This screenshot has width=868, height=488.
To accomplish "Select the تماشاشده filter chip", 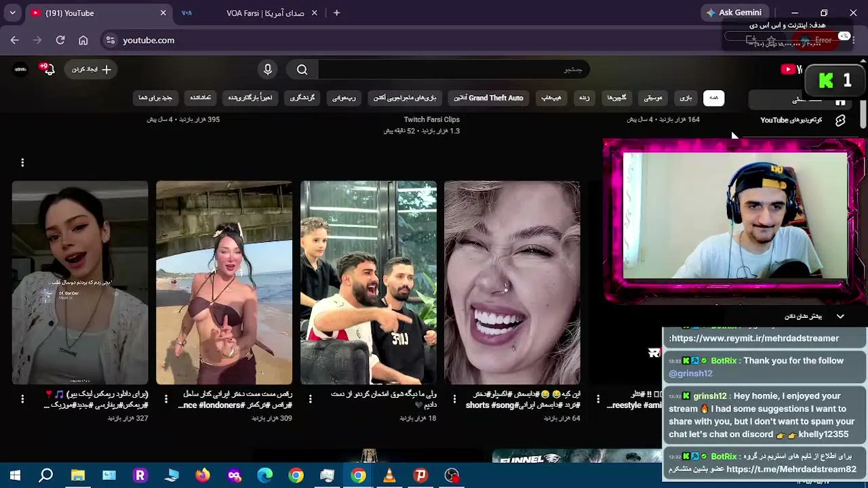I will click(200, 98).
